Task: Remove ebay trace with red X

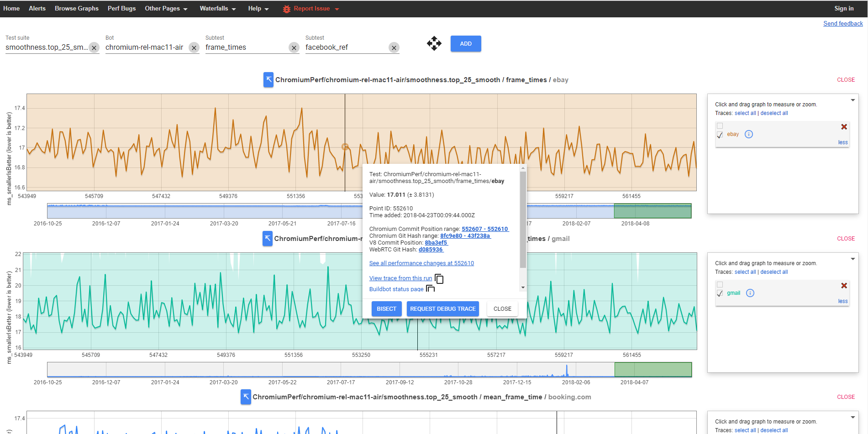Action: 844,127
